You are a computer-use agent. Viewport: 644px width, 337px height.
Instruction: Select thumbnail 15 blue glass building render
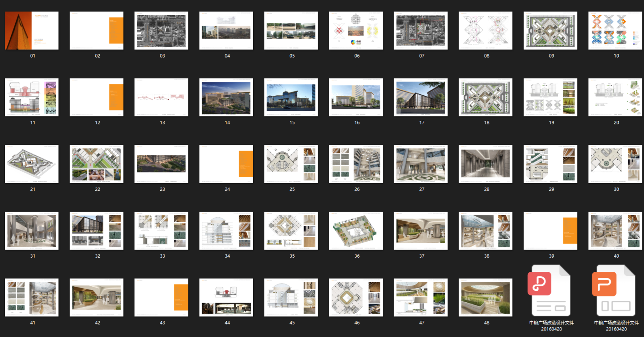[x=291, y=97]
